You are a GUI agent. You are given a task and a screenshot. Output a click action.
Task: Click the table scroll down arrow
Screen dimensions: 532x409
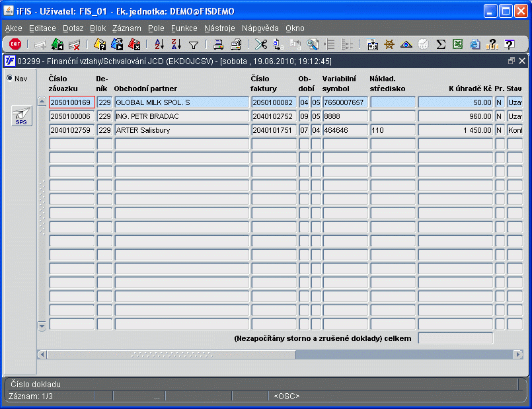42,326
